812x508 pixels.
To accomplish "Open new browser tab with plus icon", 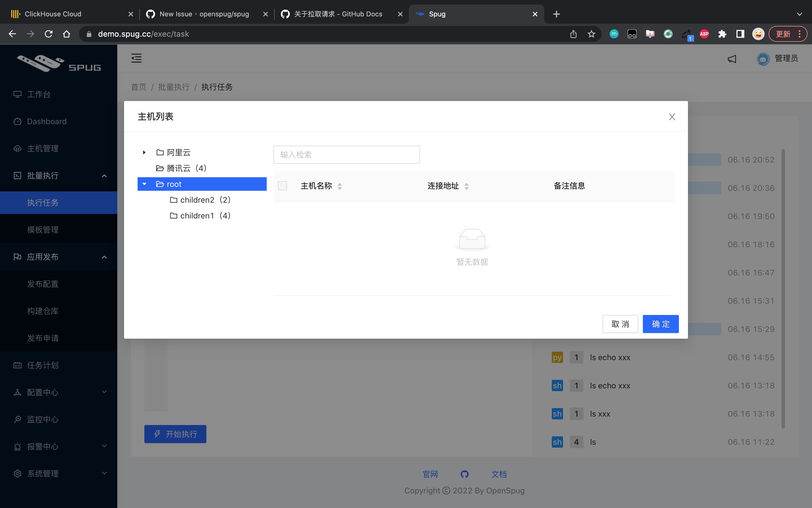I will pos(556,14).
